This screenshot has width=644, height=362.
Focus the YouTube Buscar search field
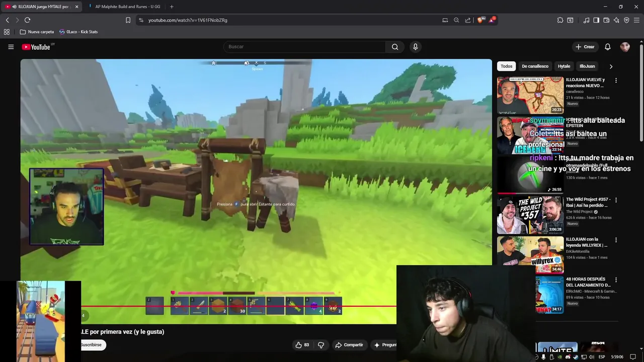tap(305, 47)
